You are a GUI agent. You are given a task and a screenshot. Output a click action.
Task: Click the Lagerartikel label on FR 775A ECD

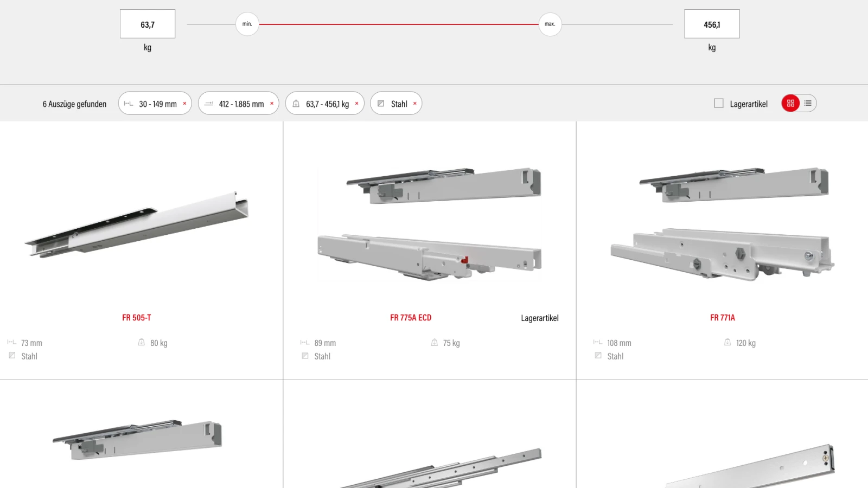coord(540,318)
